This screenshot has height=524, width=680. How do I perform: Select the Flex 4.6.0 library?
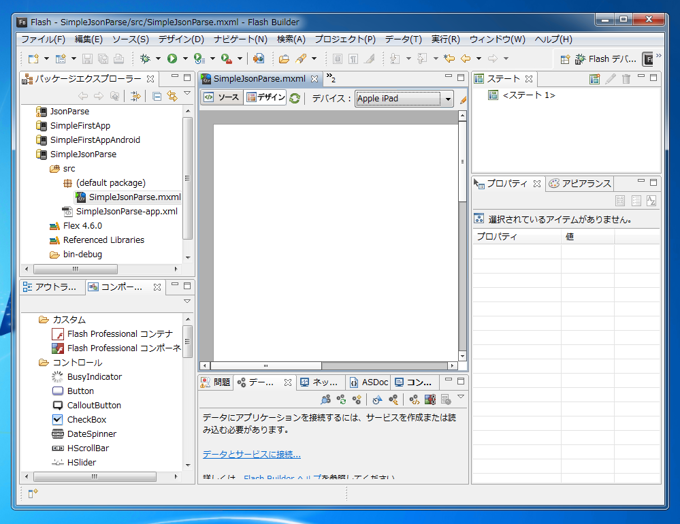[82, 226]
